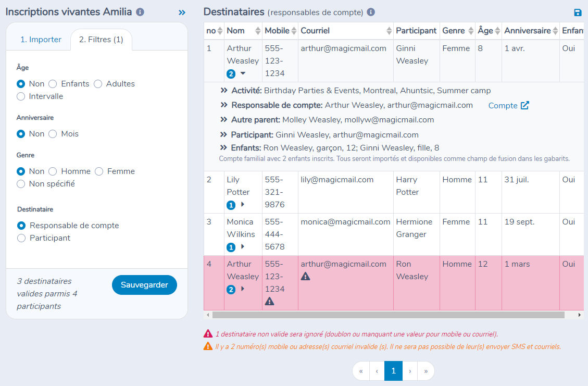Select Enfants age filter

pos(53,84)
